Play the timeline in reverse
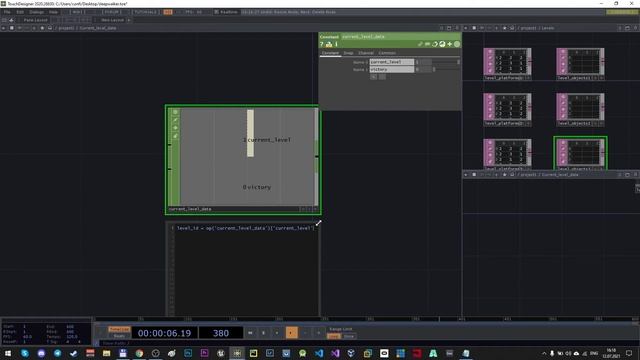Viewport: 640px width, 360px height. pyautogui.click(x=277, y=333)
